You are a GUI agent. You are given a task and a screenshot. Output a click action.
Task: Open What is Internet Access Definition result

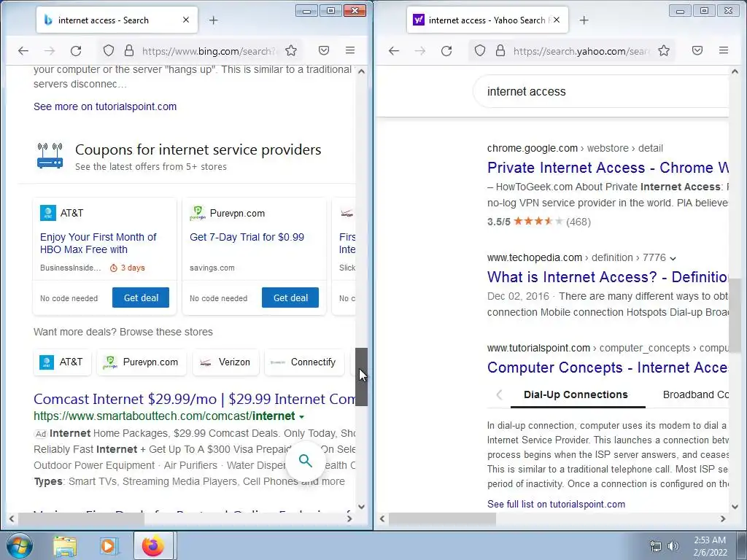coord(608,277)
